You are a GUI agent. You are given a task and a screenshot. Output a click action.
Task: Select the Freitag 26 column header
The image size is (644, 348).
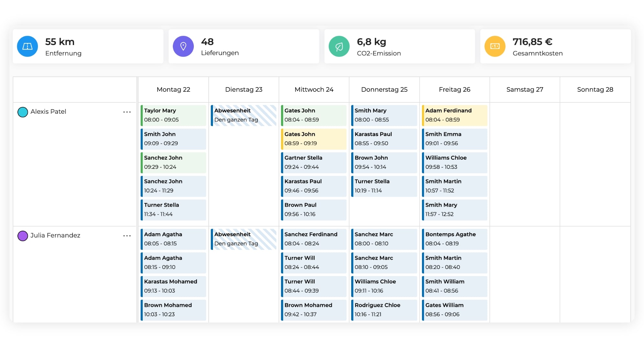pyautogui.click(x=454, y=89)
